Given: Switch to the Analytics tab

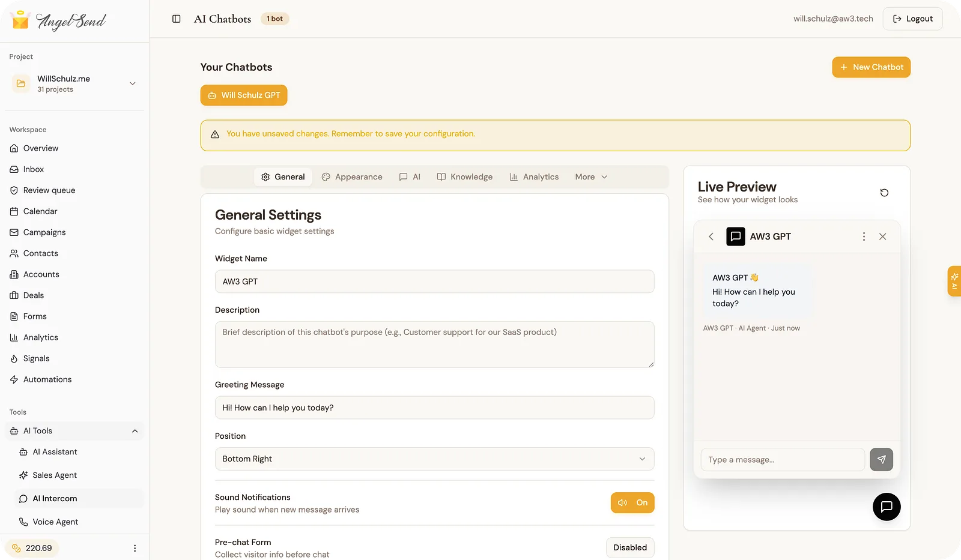Looking at the screenshot, I should (x=534, y=177).
